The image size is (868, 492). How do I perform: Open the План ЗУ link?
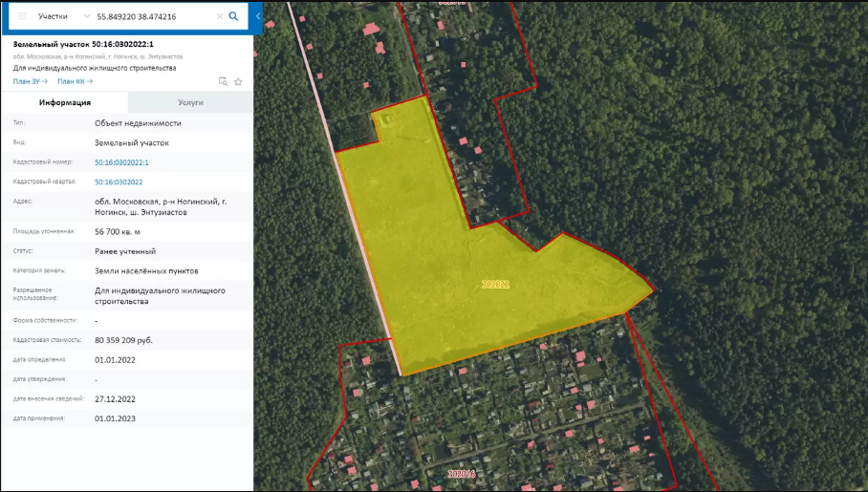pos(30,81)
